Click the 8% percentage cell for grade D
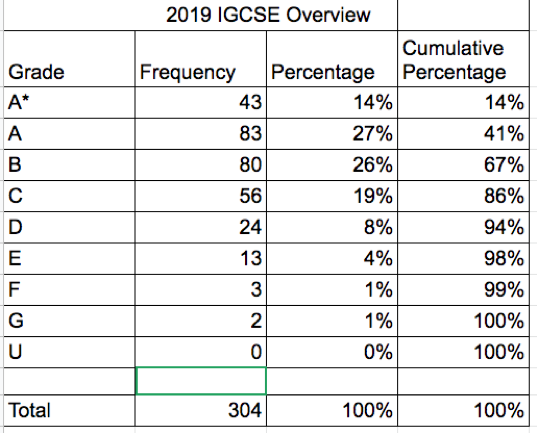Screen dimensions: 537x433 pyautogui.click(x=332, y=227)
